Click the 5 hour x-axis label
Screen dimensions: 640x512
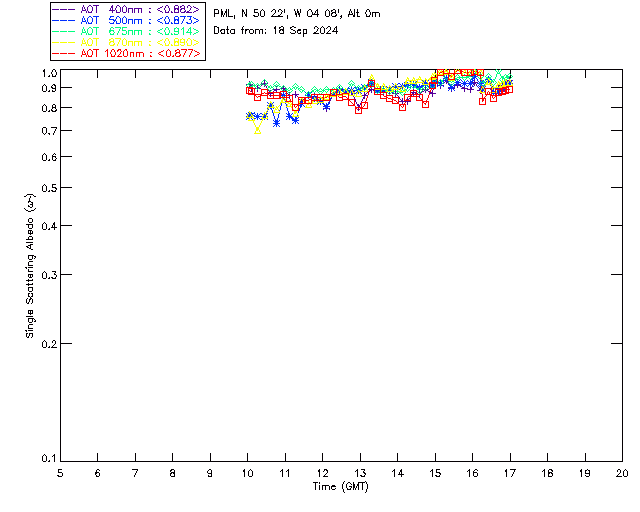pos(60,473)
